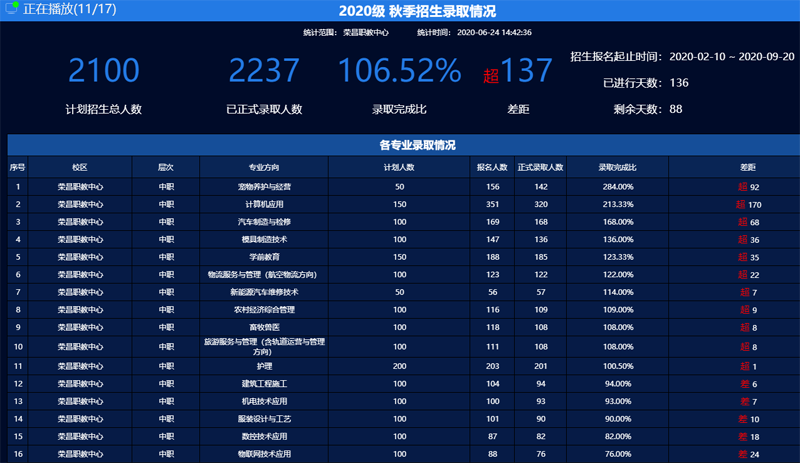Select the 新能源汽车维修技术 major name
This screenshot has width=800, height=463.
pyautogui.click(x=264, y=292)
